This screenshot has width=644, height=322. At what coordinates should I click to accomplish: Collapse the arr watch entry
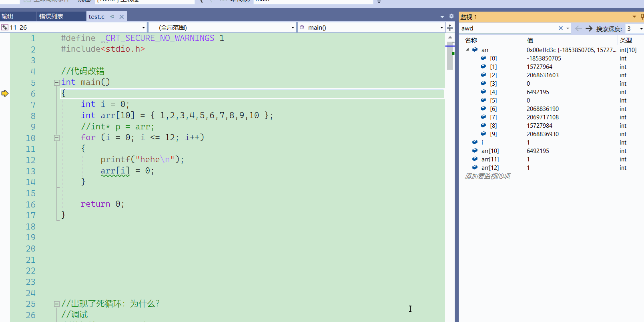467,50
